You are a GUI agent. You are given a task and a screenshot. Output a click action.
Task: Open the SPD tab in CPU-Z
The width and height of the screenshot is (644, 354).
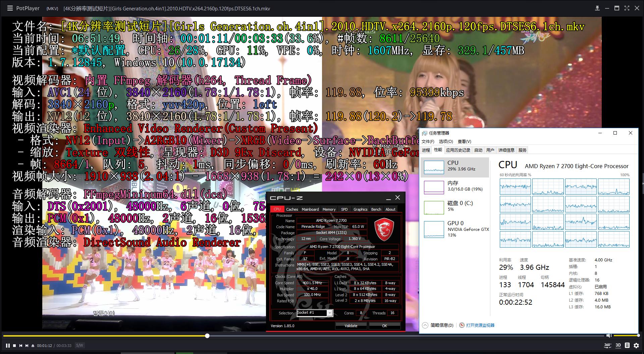click(344, 209)
